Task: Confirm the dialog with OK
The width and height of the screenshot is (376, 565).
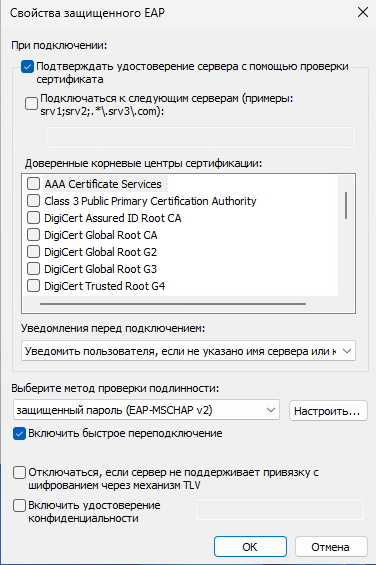Action: (x=250, y=547)
